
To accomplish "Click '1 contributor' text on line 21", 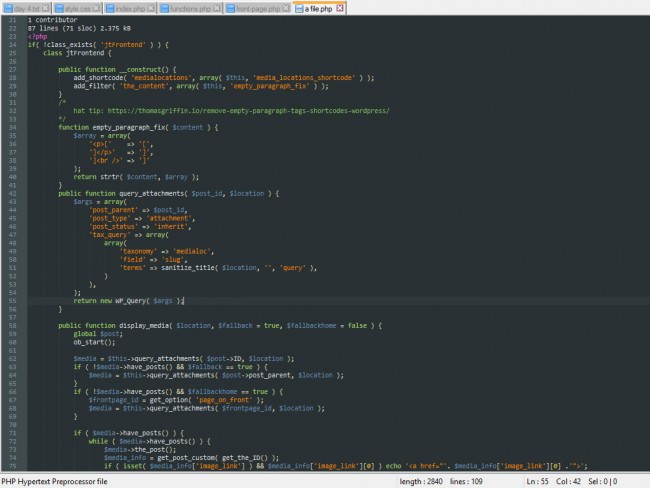I will [x=52, y=20].
